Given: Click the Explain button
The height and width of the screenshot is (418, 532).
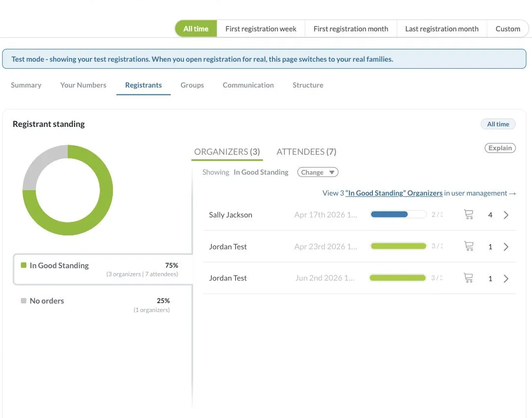Looking at the screenshot, I should coord(500,148).
